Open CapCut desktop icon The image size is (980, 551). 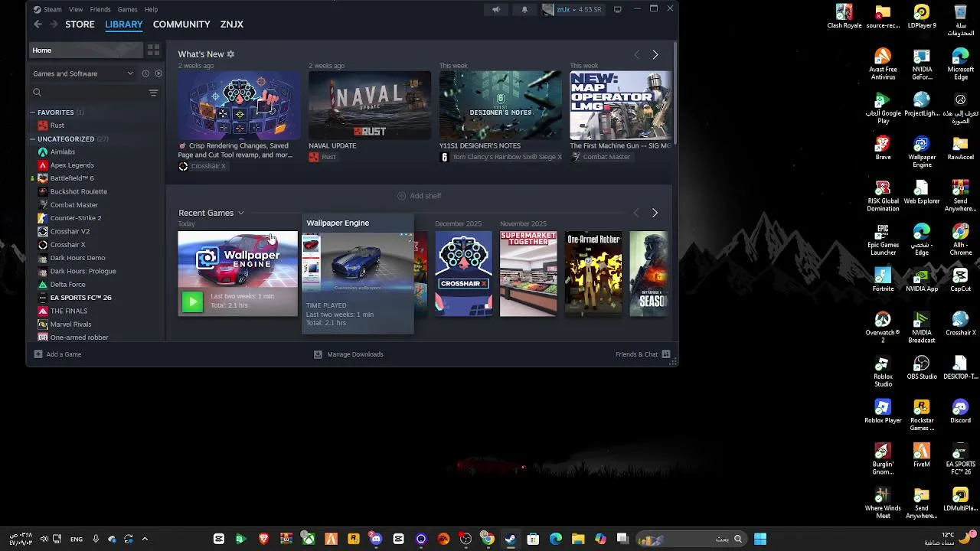pos(960,280)
